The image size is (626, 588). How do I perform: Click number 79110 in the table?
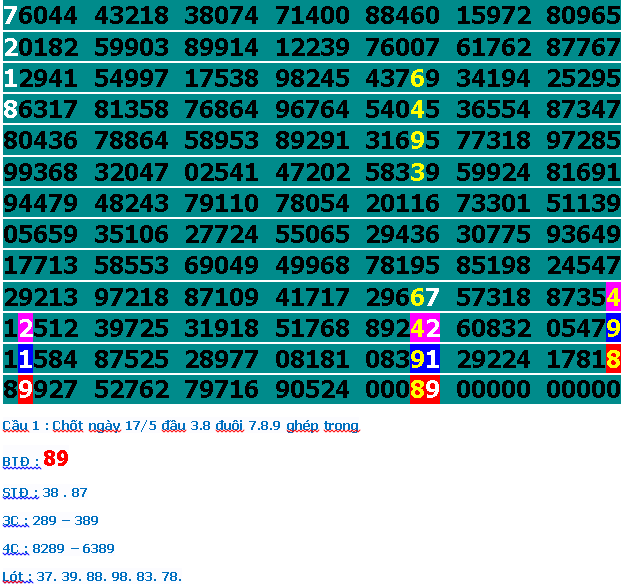click(x=223, y=204)
